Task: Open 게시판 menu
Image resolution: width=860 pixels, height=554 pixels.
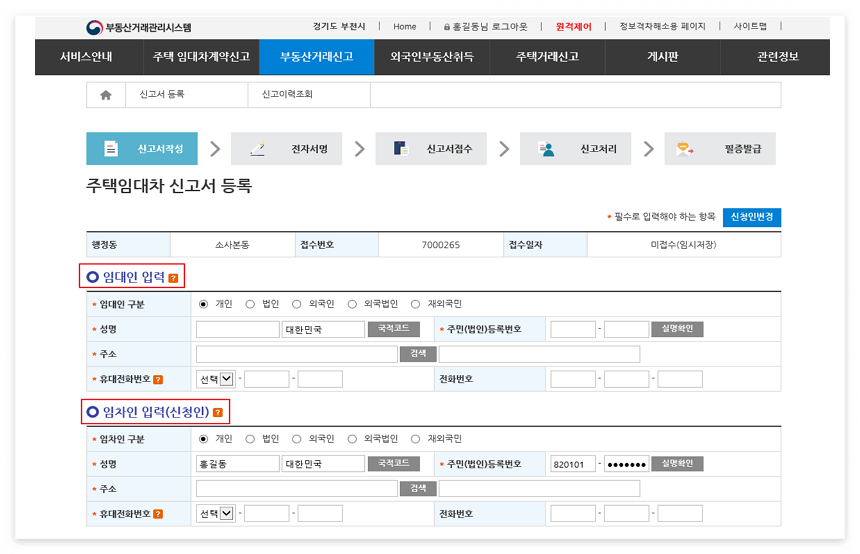Action: click(663, 56)
